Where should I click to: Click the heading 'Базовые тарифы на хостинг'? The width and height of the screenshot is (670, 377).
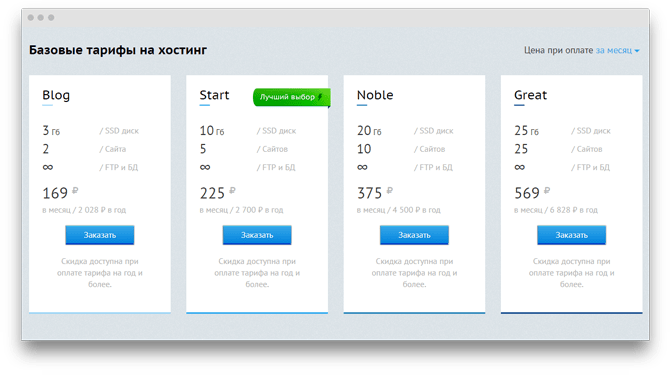click(x=118, y=50)
